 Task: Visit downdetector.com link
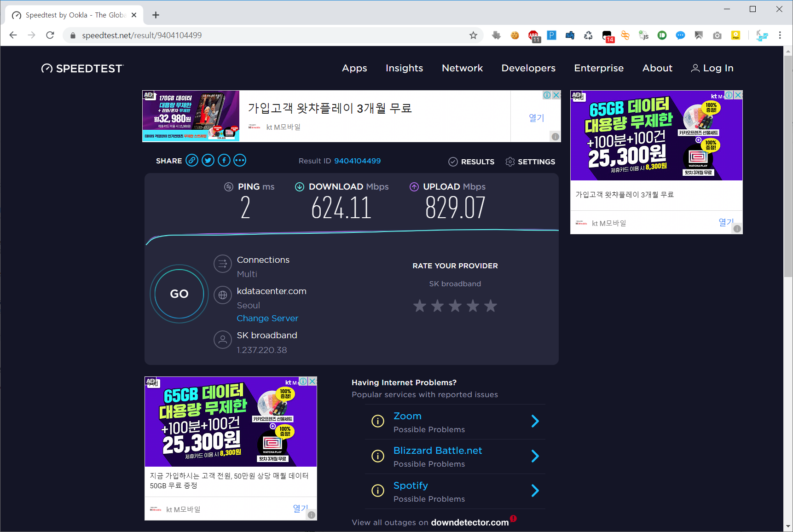click(470, 522)
